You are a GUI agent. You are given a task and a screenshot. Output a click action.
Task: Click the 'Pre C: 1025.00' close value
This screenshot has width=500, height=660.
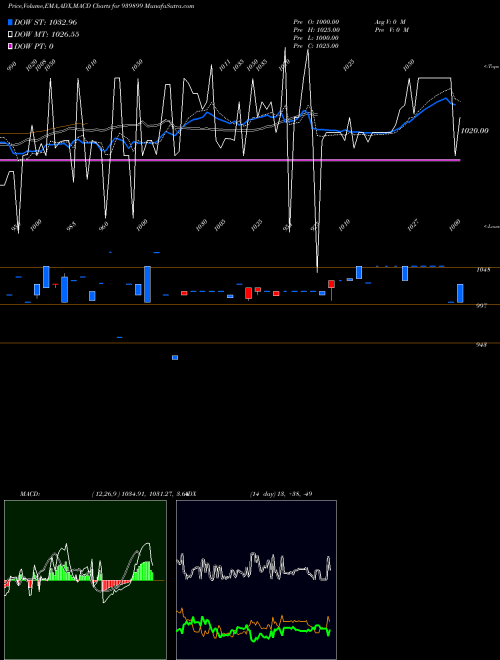tap(316, 45)
